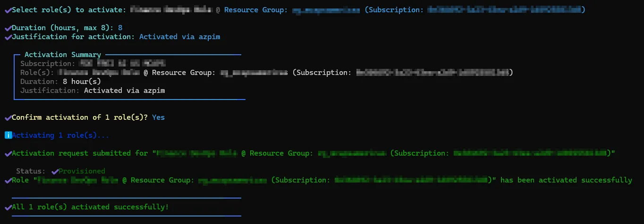Click the checkmark beside the "Provisioned" status

click(54, 171)
